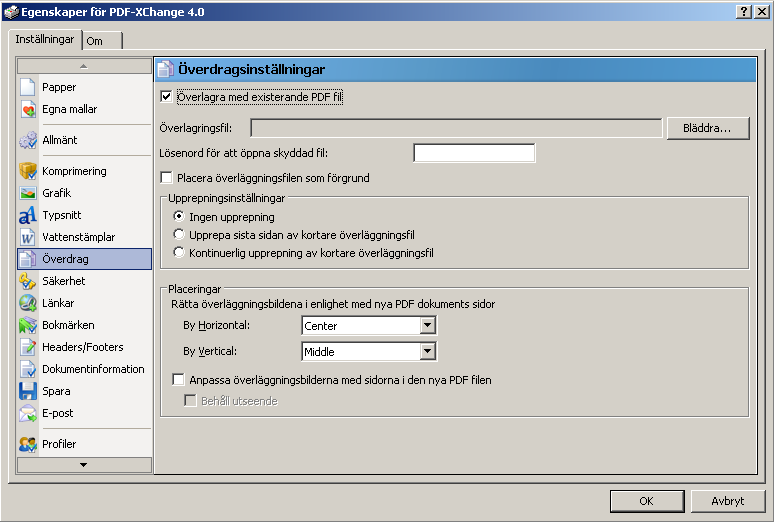Check Anpassa överläggningsbilderna med sidorna

(178, 380)
